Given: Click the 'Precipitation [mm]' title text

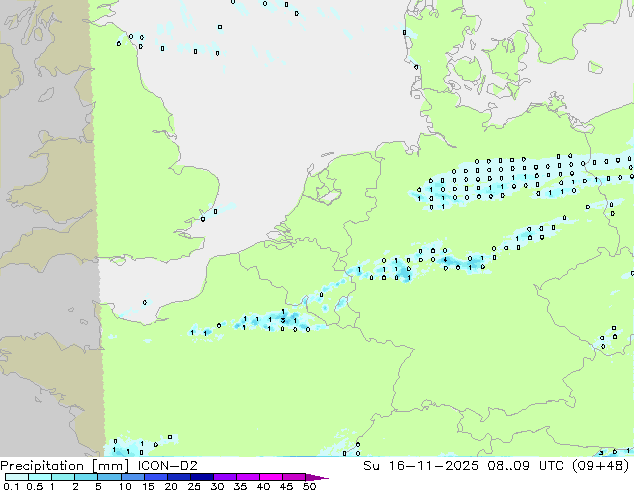Looking at the screenshot, I should pos(65,466).
